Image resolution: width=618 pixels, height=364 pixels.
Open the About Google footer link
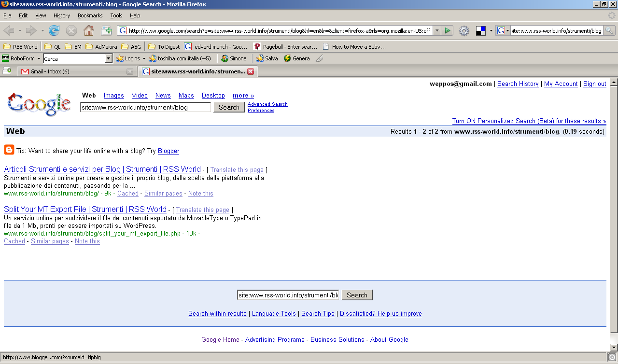click(x=389, y=340)
